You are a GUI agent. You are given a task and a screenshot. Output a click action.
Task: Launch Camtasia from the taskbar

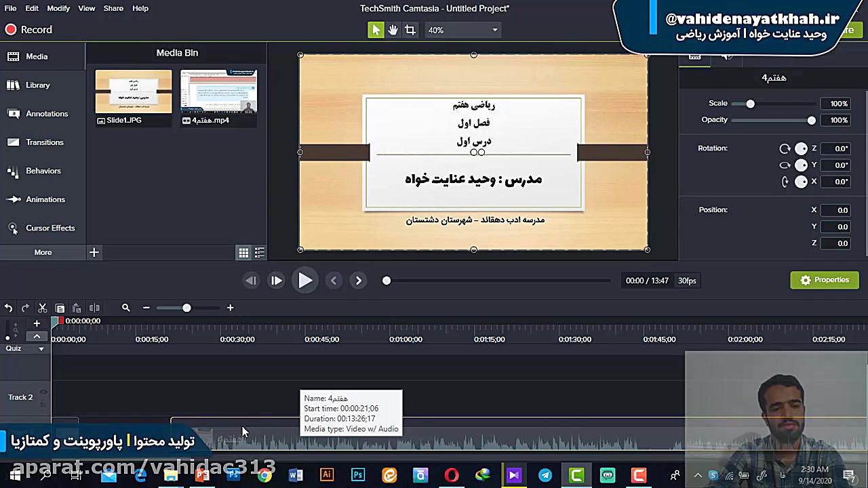pyautogui.click(x=576, y=475)
